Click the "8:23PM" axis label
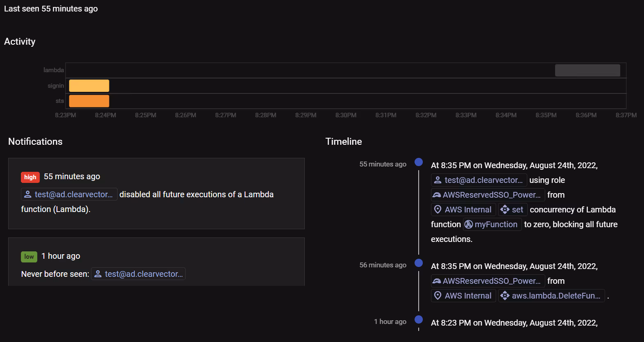The height and width of the screenshot is (342, 644). tap(66, 115)
